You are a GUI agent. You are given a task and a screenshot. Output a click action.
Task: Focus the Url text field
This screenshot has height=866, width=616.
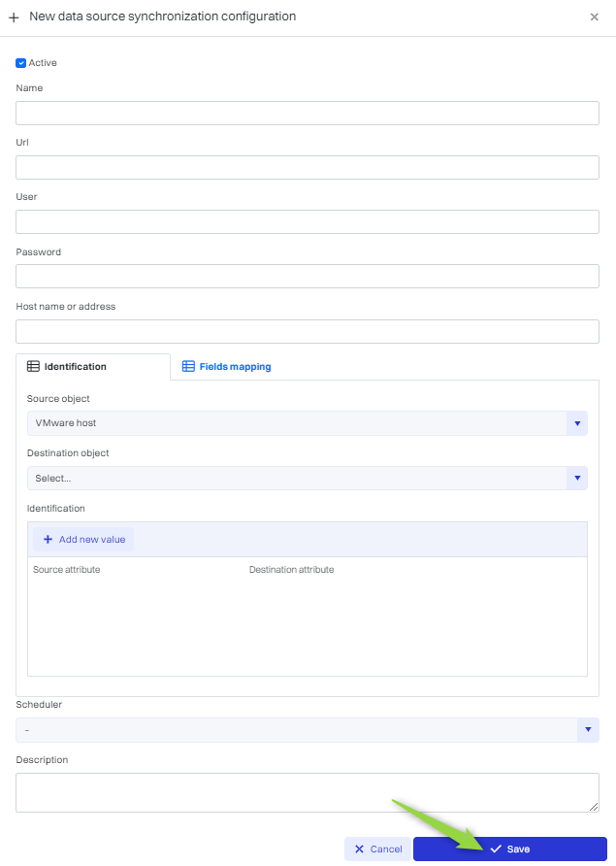307,168
